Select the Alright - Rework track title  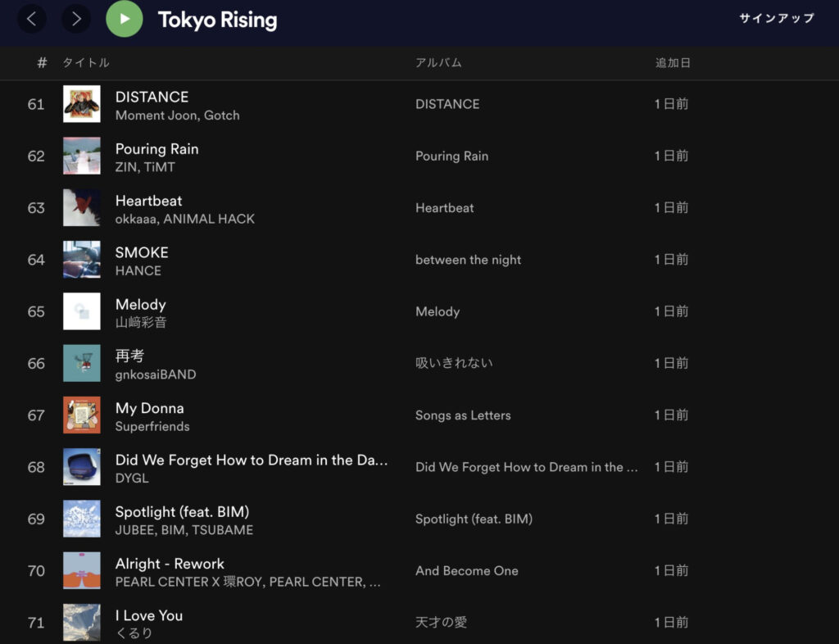170,564
